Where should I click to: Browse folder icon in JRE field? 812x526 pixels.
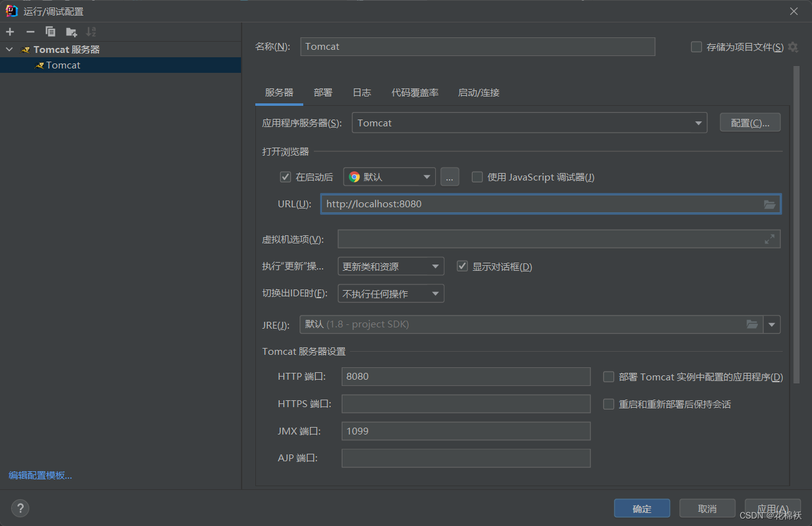coord(752,324)
